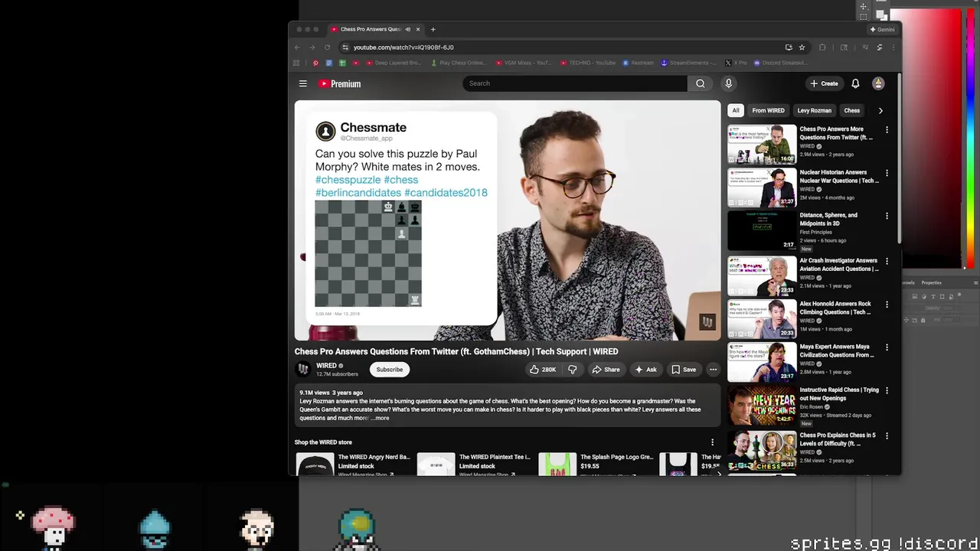Dislike the video with thumbs down

tap(572, 370)
